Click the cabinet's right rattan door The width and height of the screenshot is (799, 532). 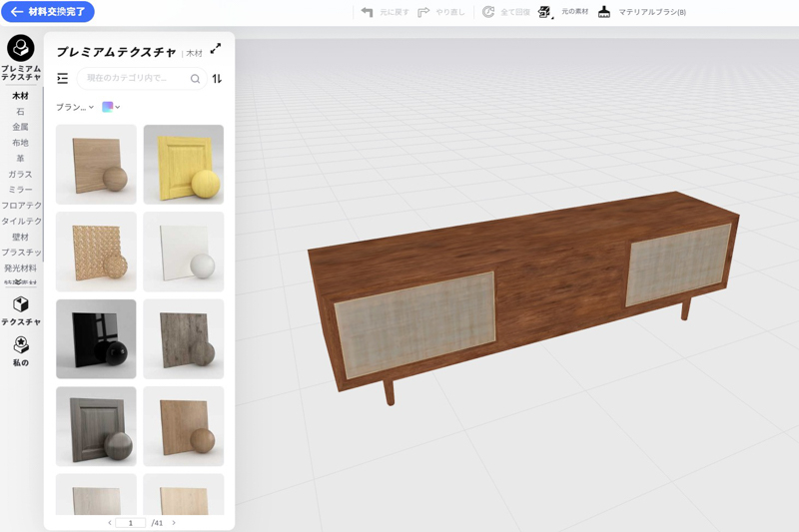[678, 264]
